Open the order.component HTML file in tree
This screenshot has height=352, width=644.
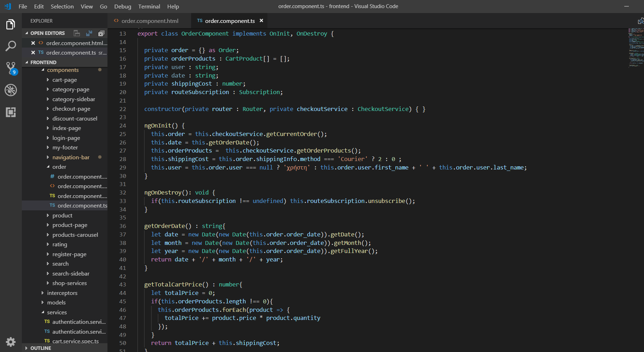pyautogui.click(x=64, y=186)
